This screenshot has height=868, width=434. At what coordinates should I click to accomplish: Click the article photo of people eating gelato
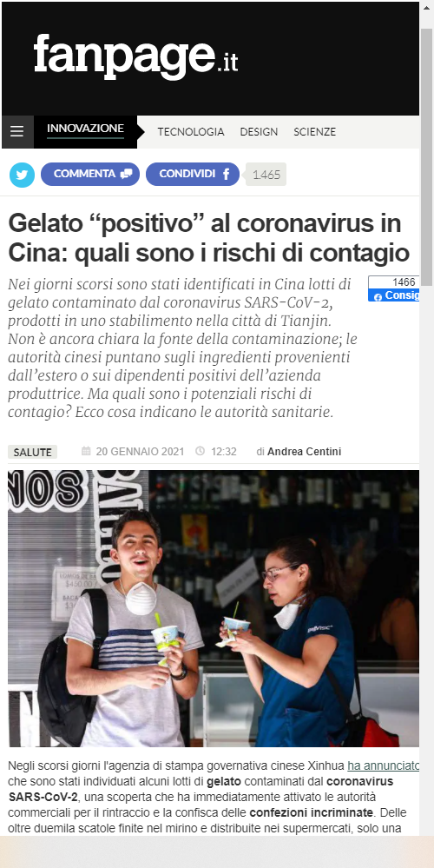[x=214, y=608]
